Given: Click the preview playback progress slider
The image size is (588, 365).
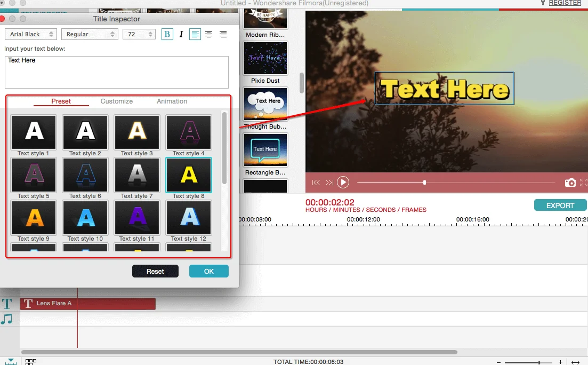Looking at the screenshot, I should tap(456, 182).
